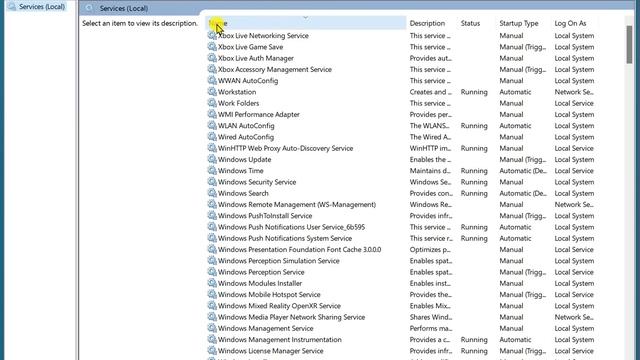The width and height of the screenshot is (640, 360).
Task: Click the Windows Remote Management service icon
Action: (212, 204)
